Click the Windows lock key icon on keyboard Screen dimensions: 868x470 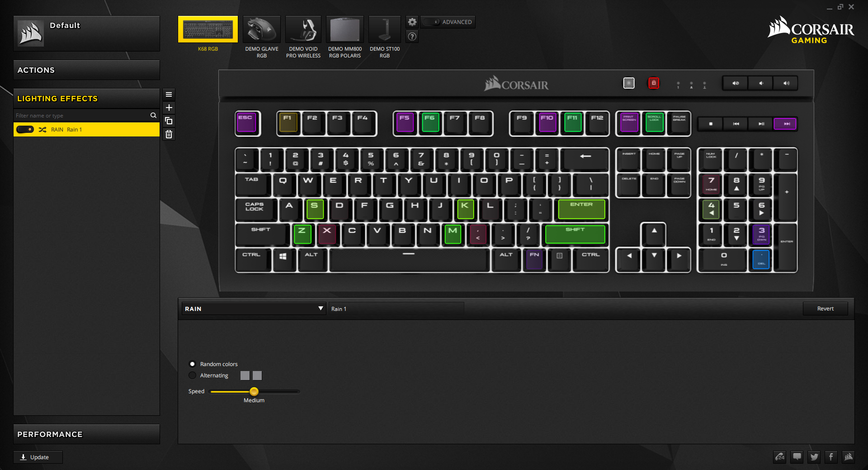pyautogui.click(x=653, y=83)
